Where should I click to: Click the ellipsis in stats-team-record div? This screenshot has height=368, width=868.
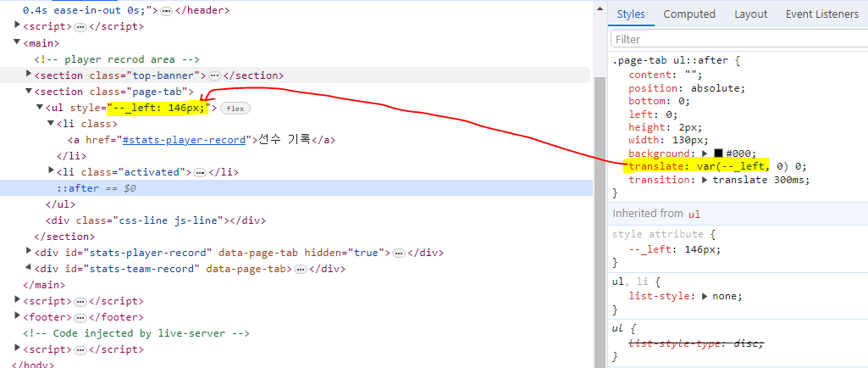(x=300, y=270)
